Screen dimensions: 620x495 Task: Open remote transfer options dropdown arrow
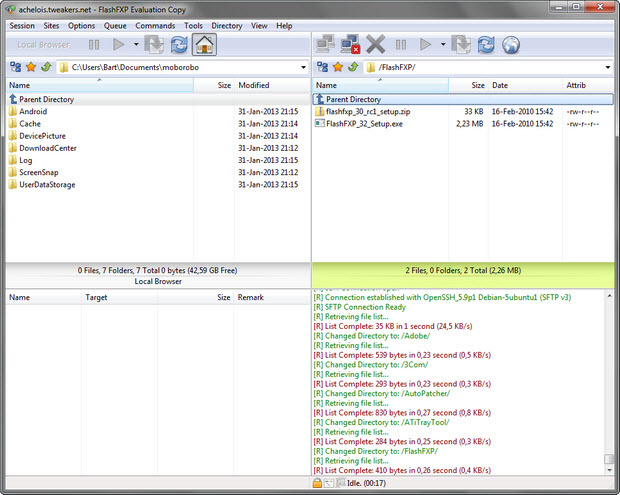pos(443,44)
